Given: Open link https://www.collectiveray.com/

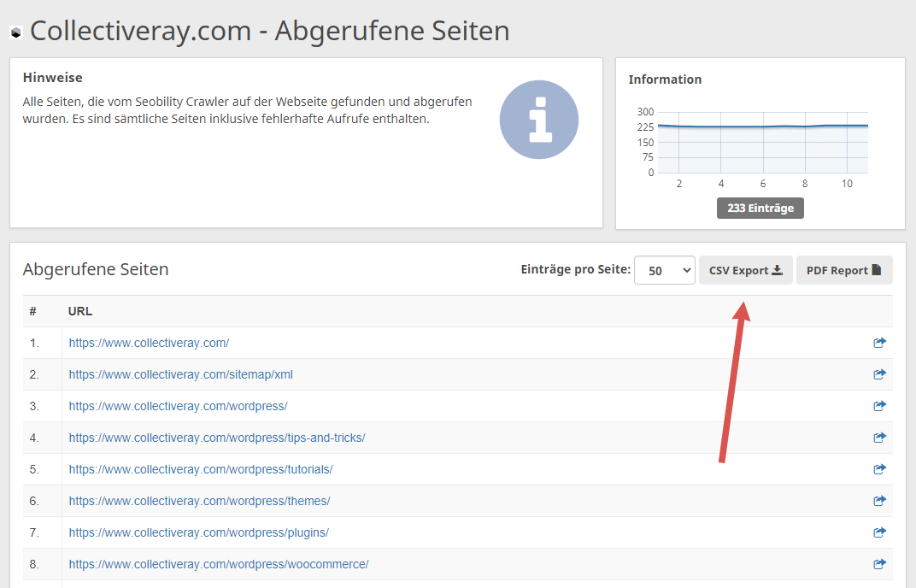Looking at the screenshot, I should pos(149,343).
